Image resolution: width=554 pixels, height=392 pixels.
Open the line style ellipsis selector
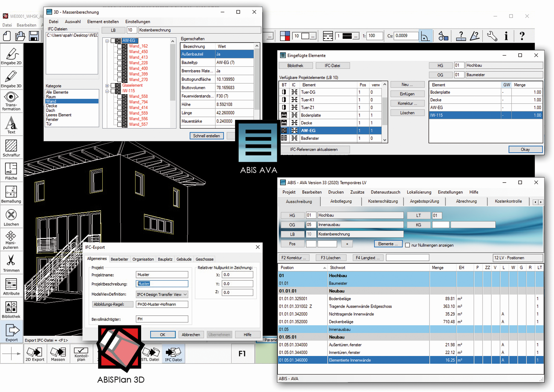(x=356, y=36)
